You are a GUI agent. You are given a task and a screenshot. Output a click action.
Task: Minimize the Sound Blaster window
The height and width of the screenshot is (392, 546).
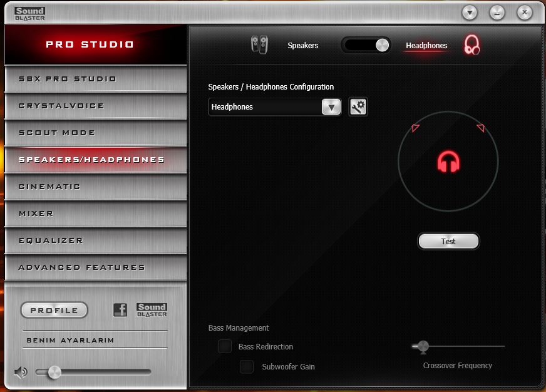coord(497,13)
